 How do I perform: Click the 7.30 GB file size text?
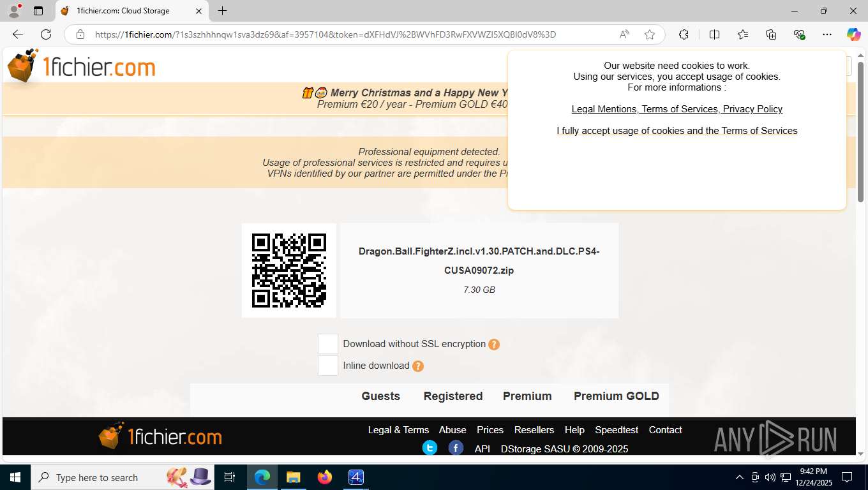click(479, 290)
